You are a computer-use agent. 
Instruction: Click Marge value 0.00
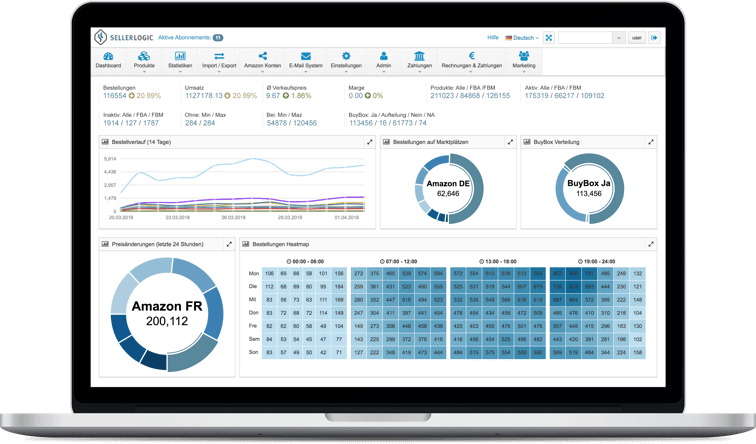tap(355, 96)
